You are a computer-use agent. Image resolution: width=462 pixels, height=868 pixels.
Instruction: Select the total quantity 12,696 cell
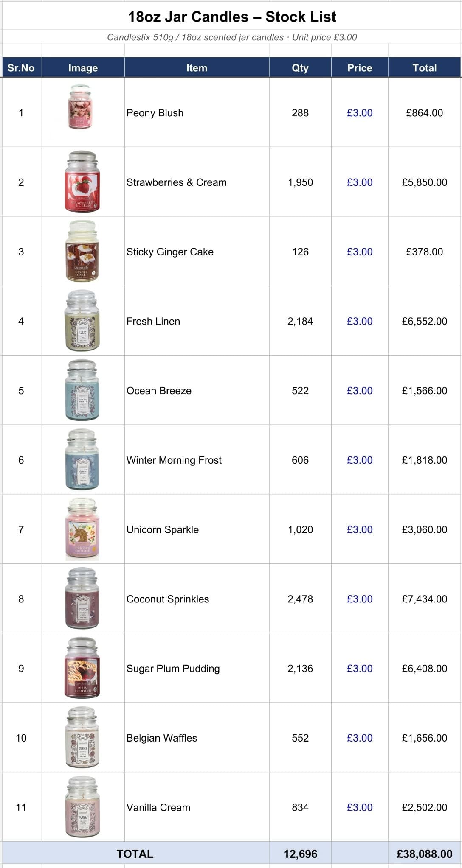300,854
